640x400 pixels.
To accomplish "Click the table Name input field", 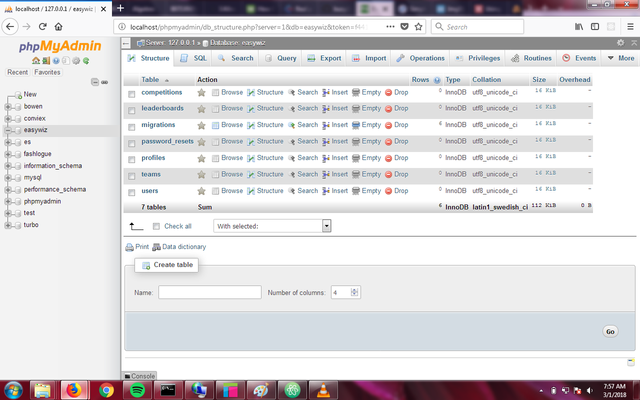I will [210, 292].
